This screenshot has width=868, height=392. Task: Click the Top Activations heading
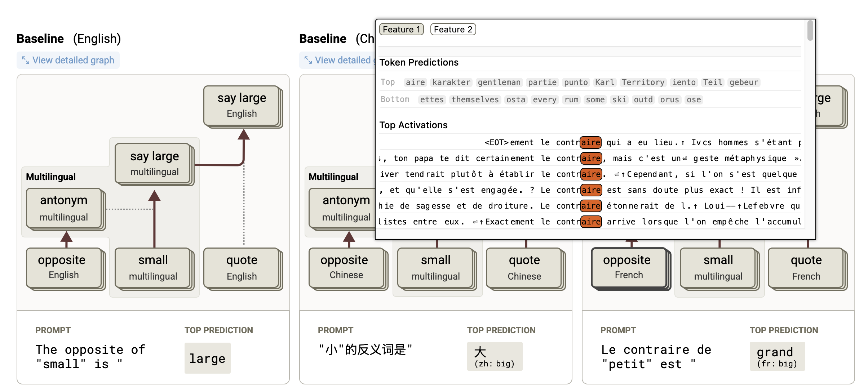coord(413,125)
